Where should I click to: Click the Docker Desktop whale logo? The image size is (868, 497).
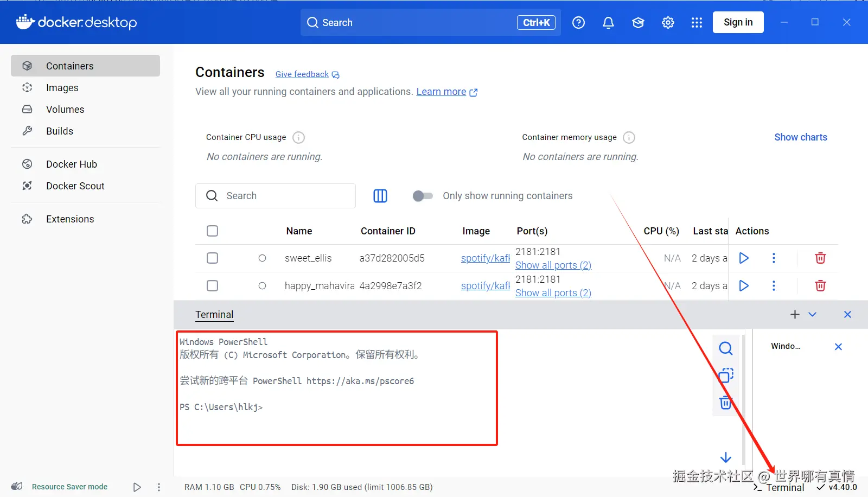tap(25, 22)
